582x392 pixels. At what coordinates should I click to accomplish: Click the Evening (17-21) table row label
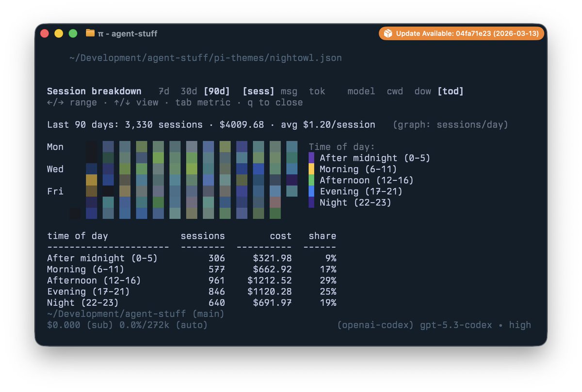89,292
